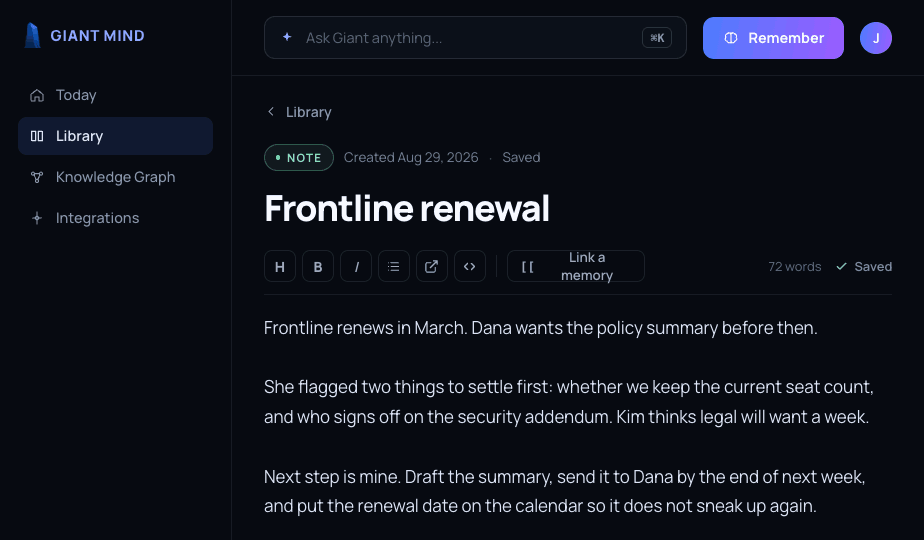The width and height of the screenshot is (924, 540).
Task: Click paragraph starting 'Next step is mine'
Action: [x=565, y=491]
